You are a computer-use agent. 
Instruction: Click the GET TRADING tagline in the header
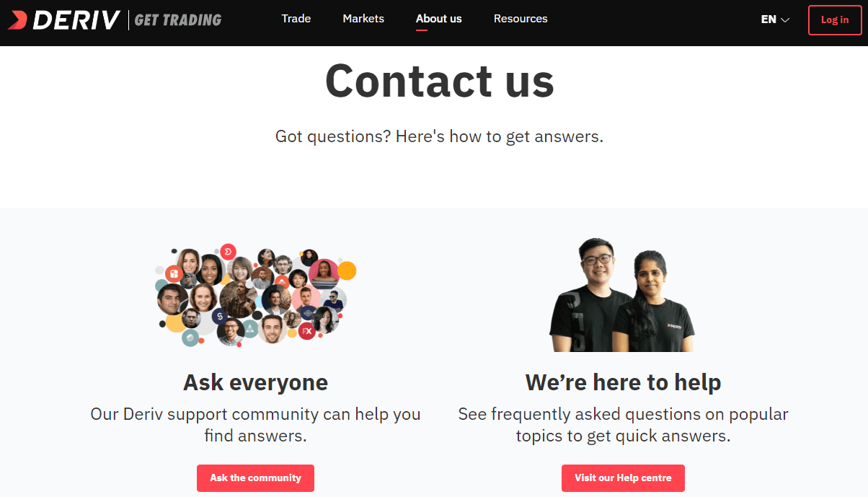pyautogui.click(x=178, y=20)
